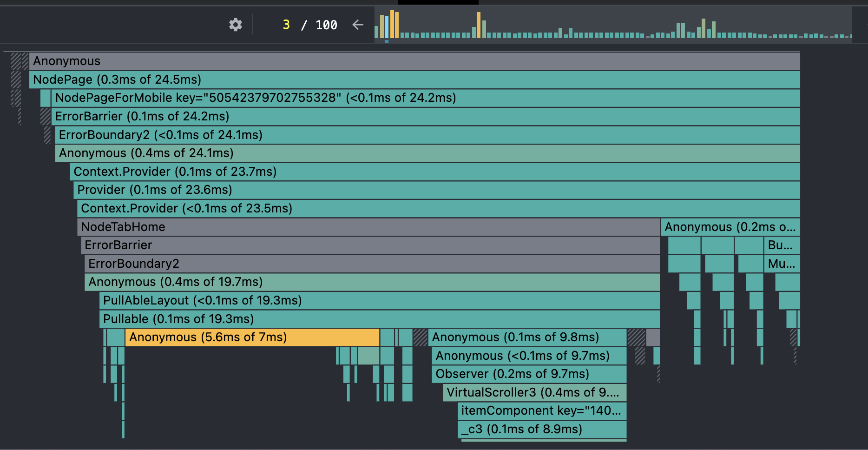Viewport: 868px width, 450px height.
Task: Select the truncated Anonymous (0.2ms o… bar
Action: coord(730,227)
